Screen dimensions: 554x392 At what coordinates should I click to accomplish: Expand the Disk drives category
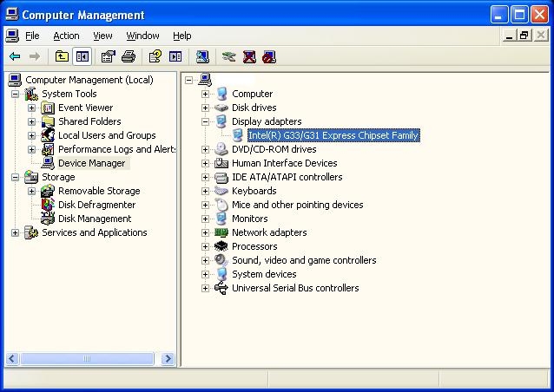point(205,108)
